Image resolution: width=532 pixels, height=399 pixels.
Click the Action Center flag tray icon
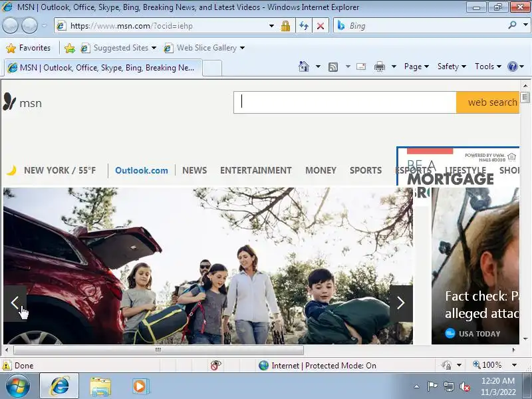click(432, 386)
